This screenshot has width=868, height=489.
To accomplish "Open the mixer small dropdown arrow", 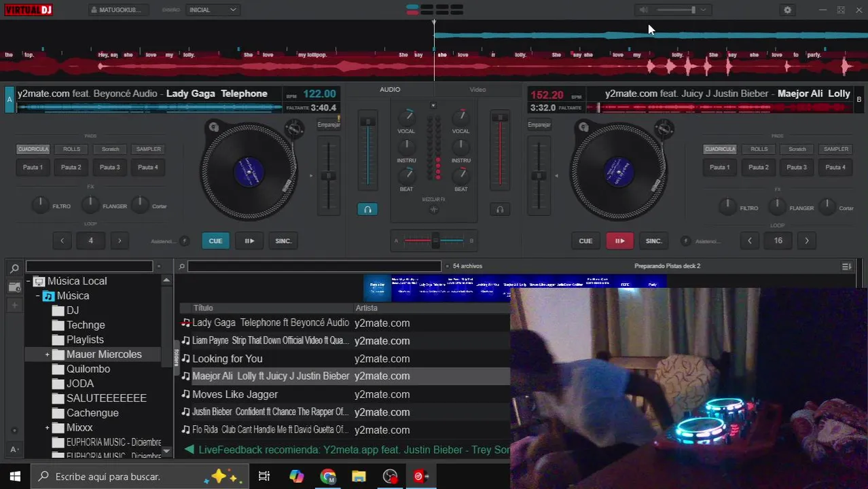I will pos(433,105).
